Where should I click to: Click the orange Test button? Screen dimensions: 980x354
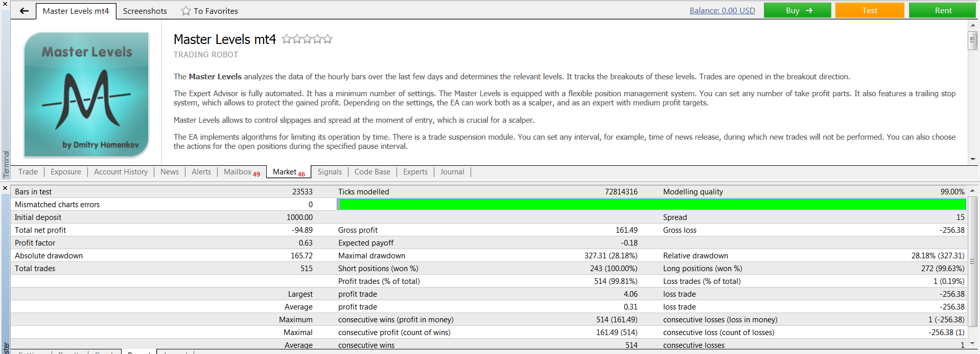[870, 10]
